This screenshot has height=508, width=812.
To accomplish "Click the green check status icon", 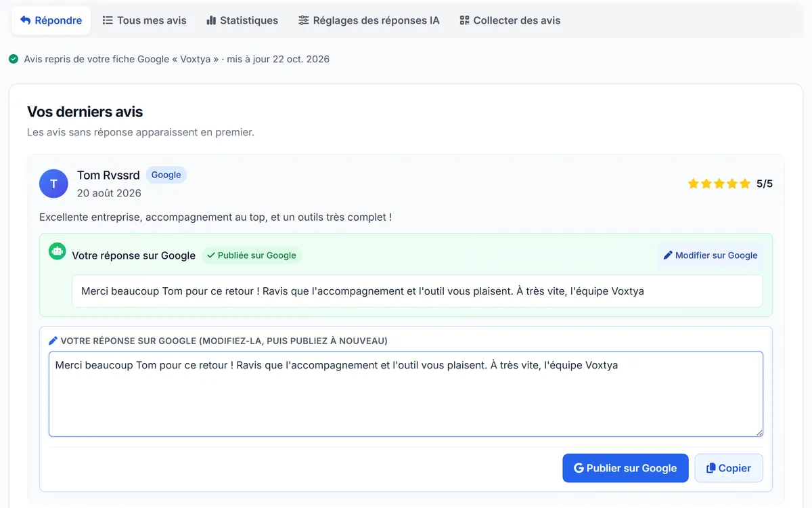I will click(14, 59).
